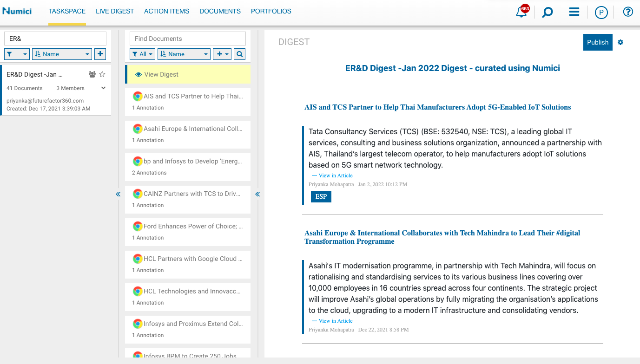
Task: Click Chrome icon of Ford Enhances document
Action: pyautogui.click(x=137, y=226)
